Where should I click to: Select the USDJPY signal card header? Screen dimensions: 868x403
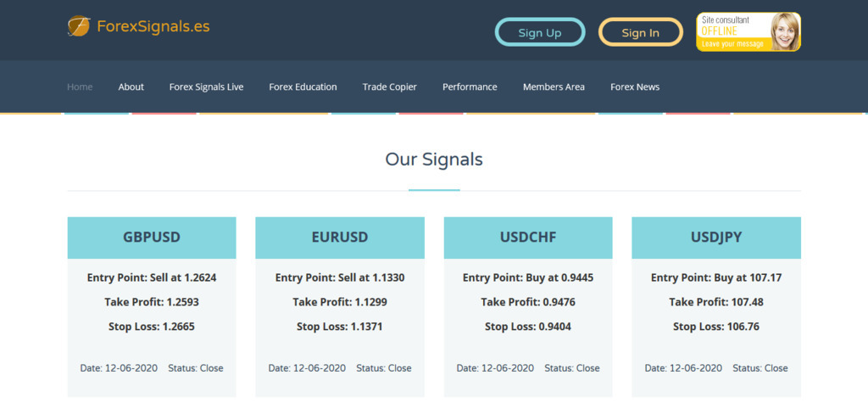(716, 238)
